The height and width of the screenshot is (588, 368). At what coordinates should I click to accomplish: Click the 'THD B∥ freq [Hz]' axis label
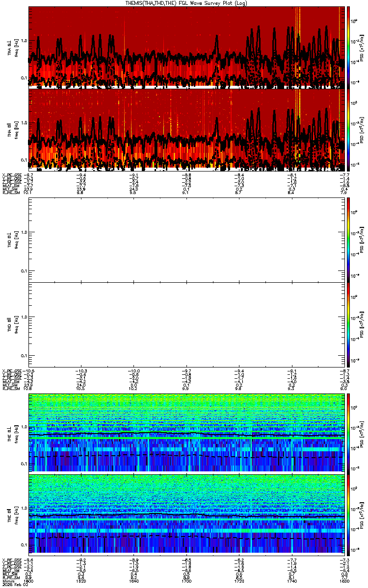13,325
